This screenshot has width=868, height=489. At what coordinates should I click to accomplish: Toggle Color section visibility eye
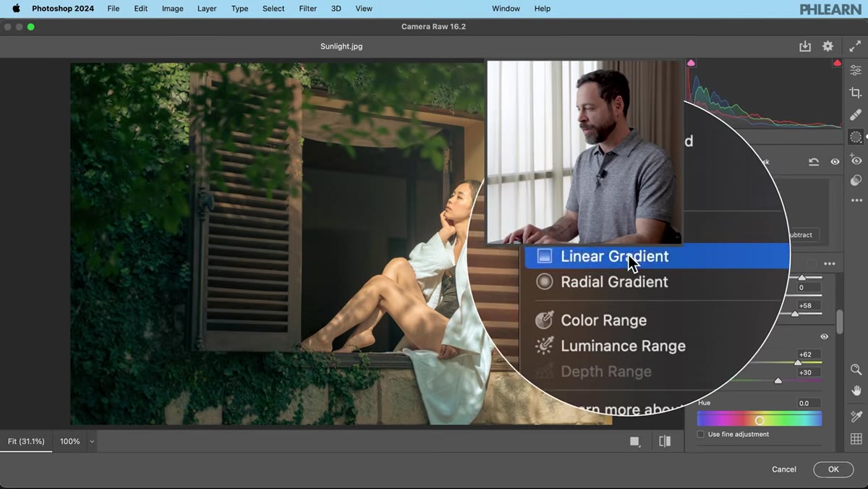(x=824, y=336)
